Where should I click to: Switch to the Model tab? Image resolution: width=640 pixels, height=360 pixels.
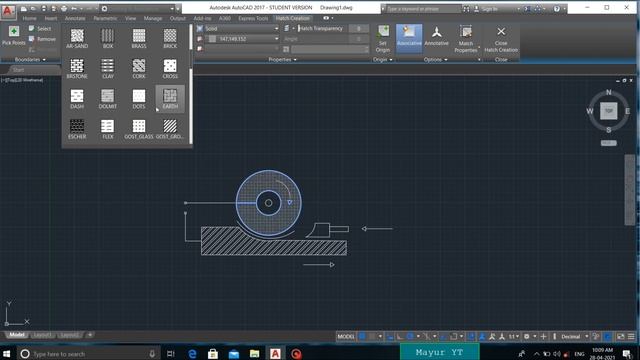pyautogui.click(x=17, y=335)
